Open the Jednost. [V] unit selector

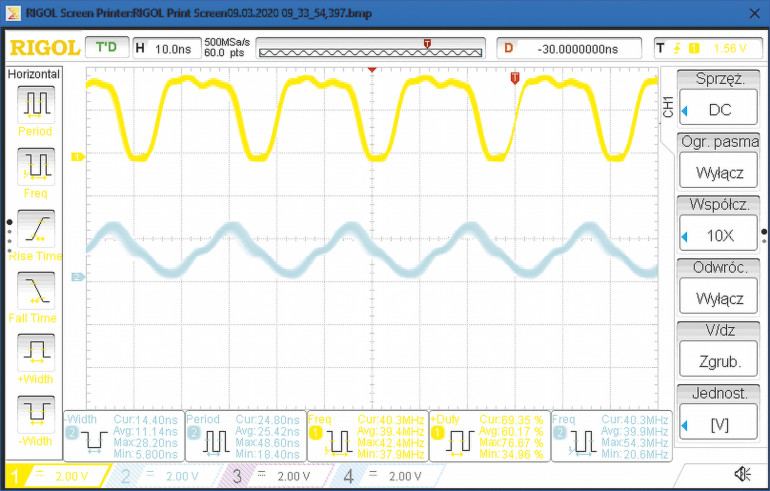[x=718, y=424]
